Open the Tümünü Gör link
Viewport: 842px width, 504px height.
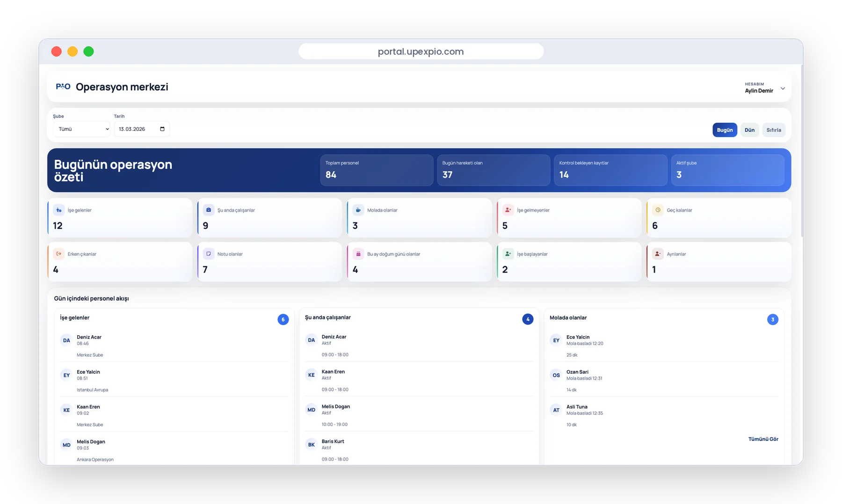click(x=763, y=439)
